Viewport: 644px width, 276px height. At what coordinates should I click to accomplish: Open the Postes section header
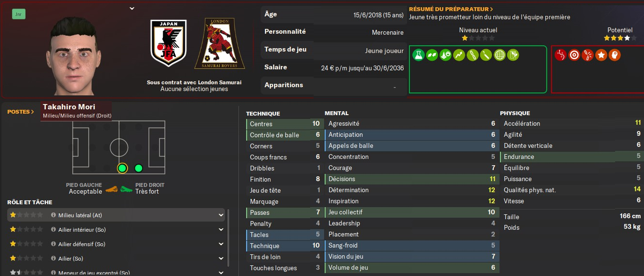click(x=21, y=112)
